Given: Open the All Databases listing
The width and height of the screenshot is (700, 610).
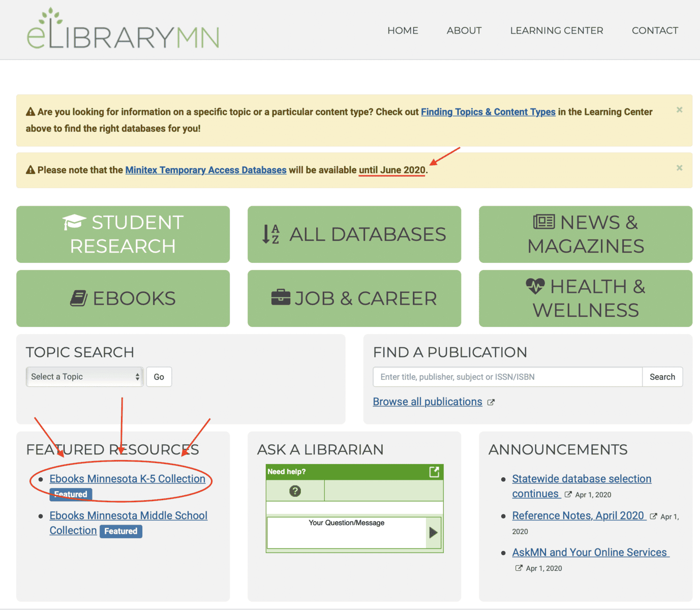Looking at the screenshot, I should click(354, 234).
